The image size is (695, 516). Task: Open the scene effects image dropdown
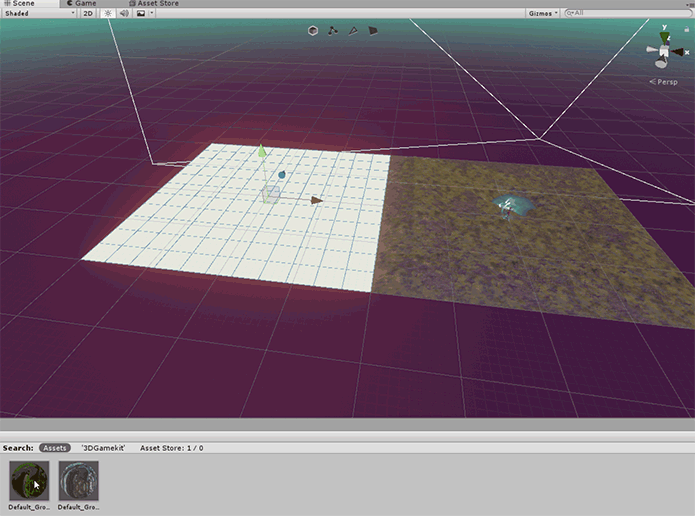[x=145, y=14]
